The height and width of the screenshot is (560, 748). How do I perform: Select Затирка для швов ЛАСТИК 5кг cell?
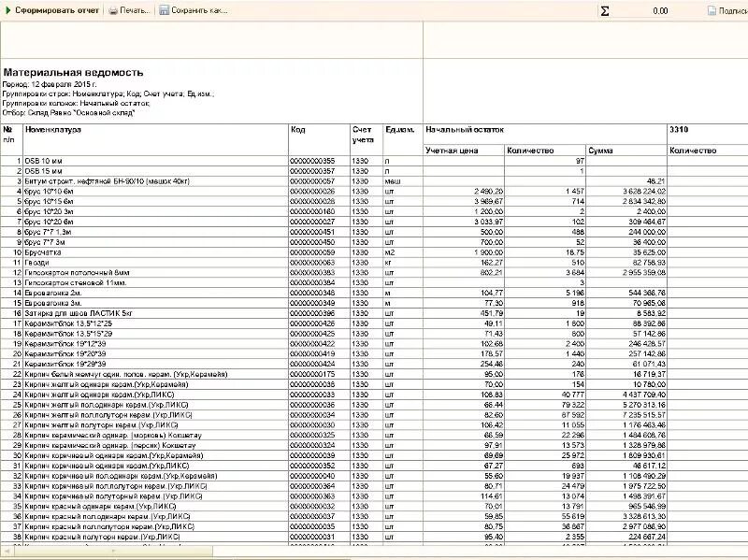(x=155, y=313)
